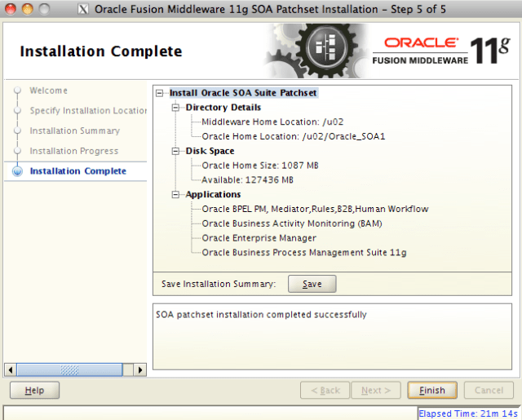Open the Installation Progress step

73,151
